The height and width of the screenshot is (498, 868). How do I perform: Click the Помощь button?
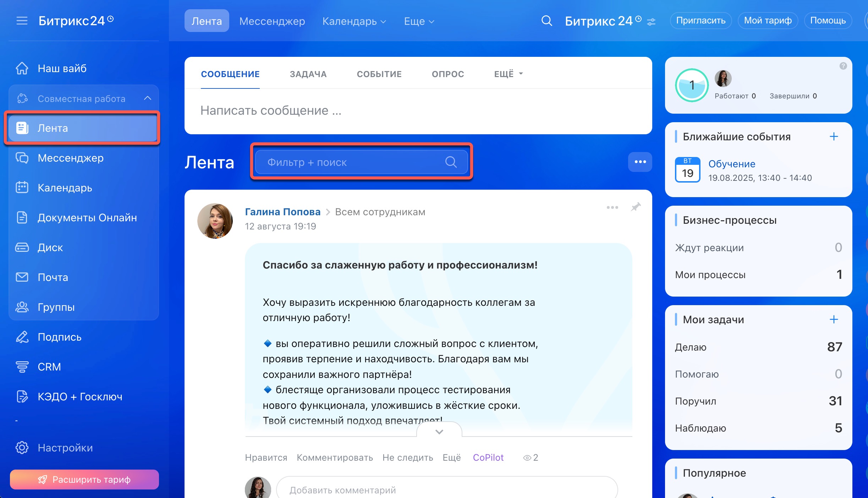828,21
